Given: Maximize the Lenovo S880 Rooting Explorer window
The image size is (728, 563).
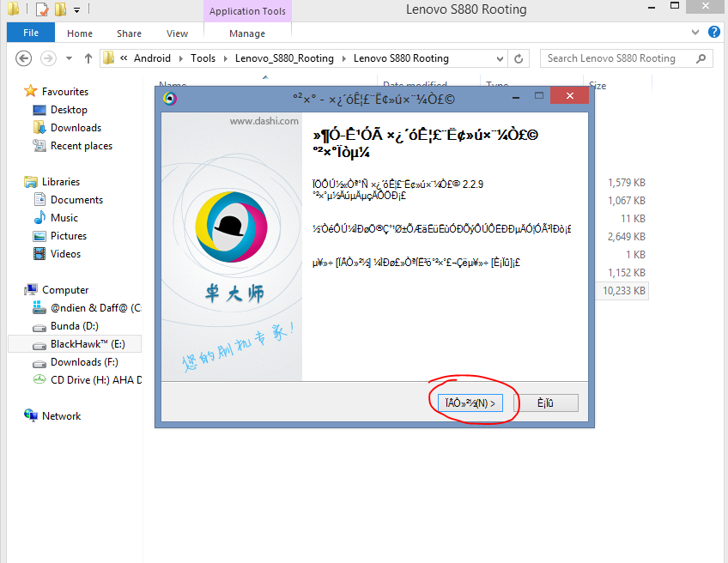Looking at the screenshot, I should (675, 6).
